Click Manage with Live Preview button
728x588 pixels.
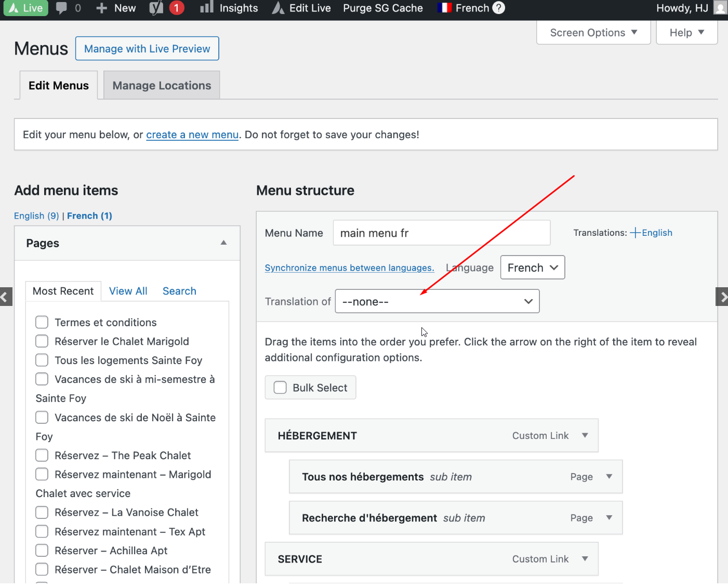[147, 48]
